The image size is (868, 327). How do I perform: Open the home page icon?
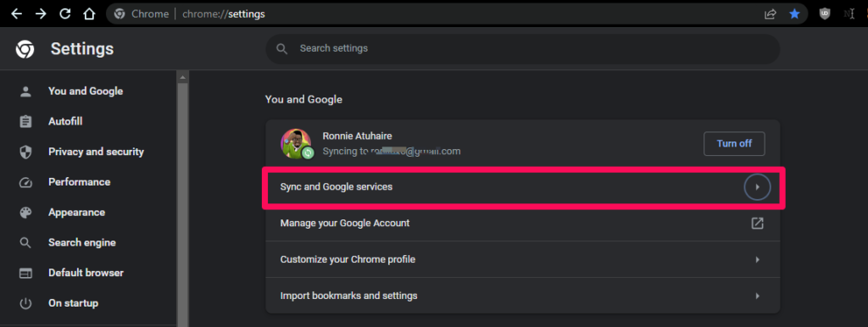tap(89, 14)
